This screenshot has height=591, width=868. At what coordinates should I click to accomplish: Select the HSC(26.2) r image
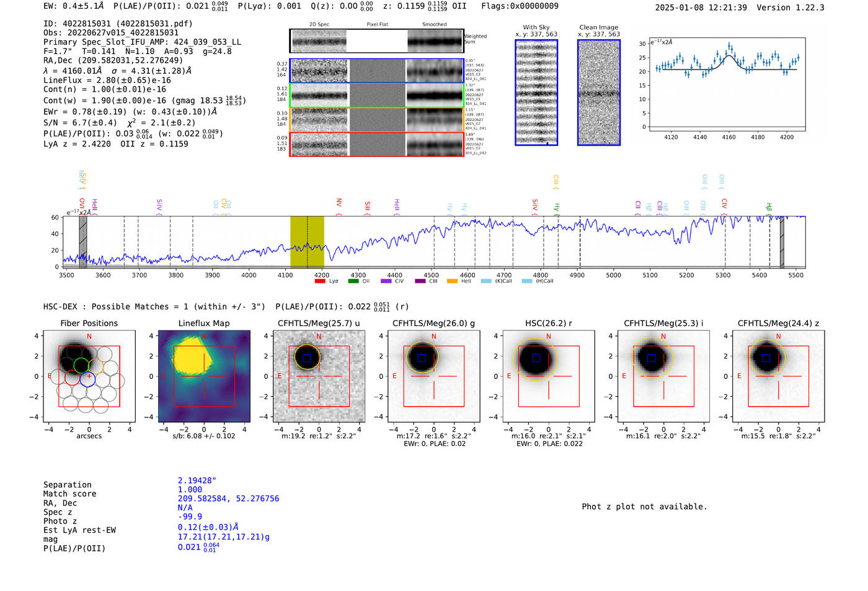549,376
